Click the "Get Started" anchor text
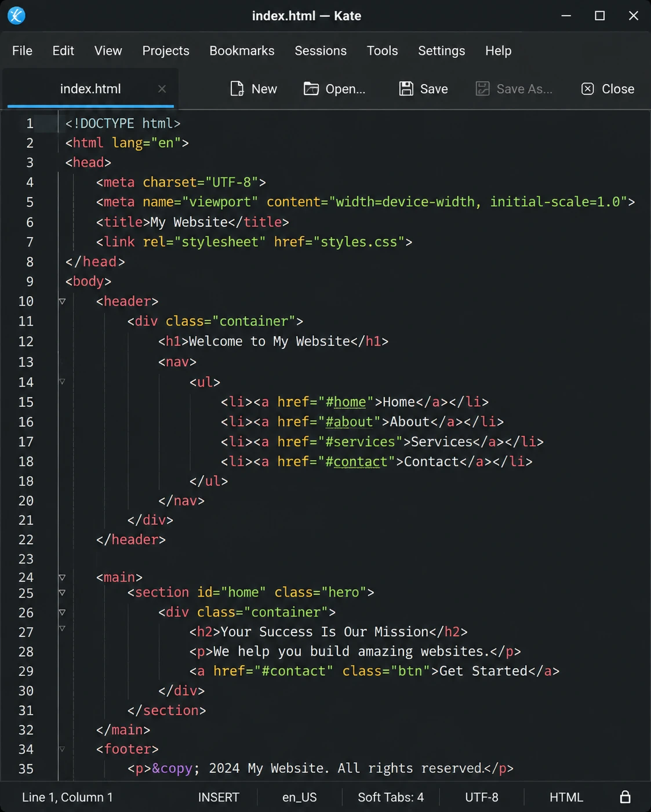Image resolution: width=651 pixels, height=812 pixels. tap(483, 671)
